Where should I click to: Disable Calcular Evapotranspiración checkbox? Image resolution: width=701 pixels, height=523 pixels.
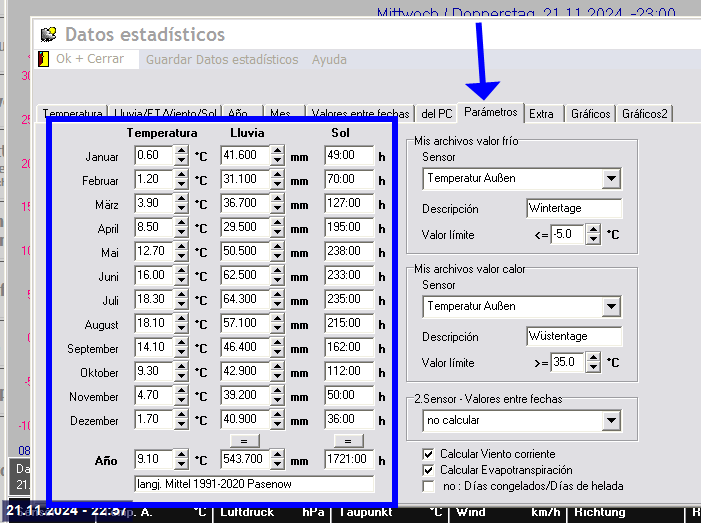click(x=428, y=470)
